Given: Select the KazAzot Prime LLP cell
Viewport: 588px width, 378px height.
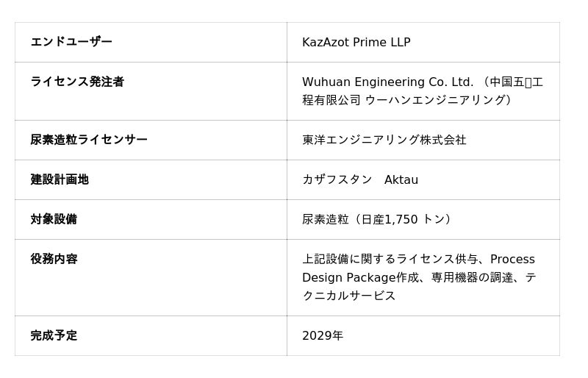Looking at the screenshot, I should (x=356, y=43).
